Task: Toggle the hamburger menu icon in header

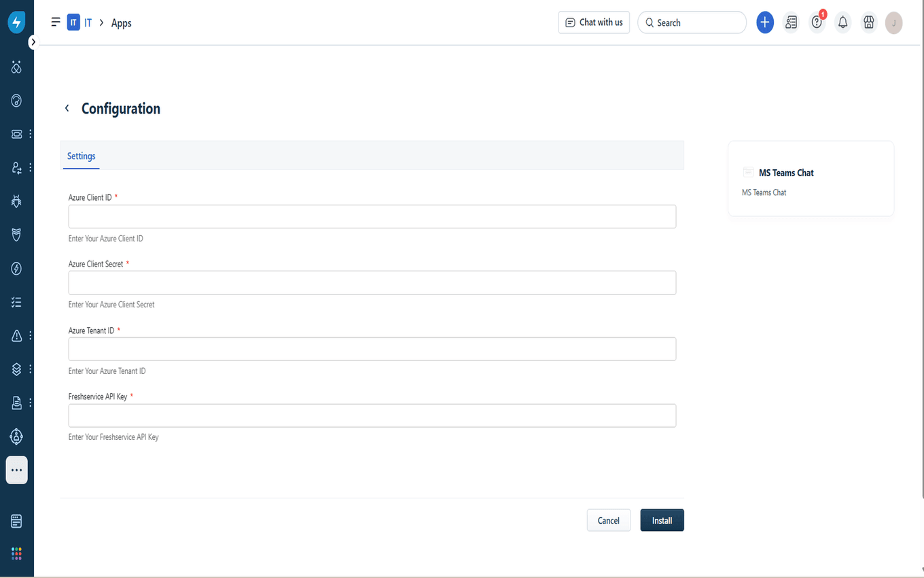Action: coord(56,22)
